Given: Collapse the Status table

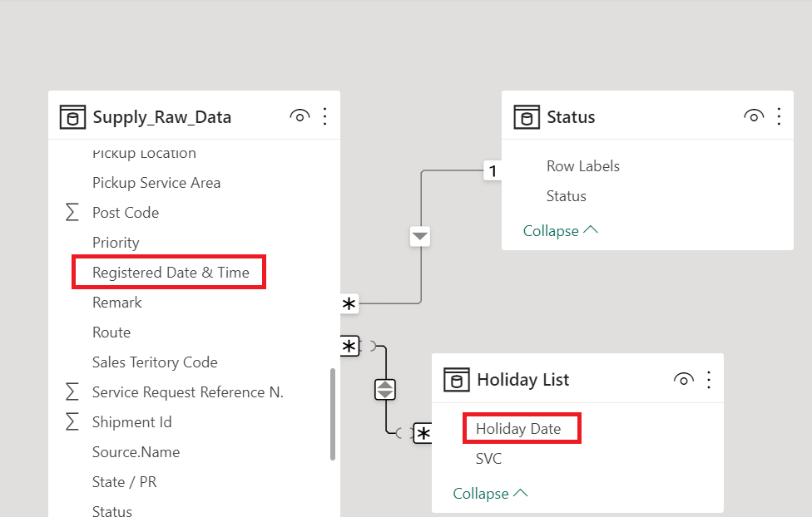Looking at the screenshot, I should (560, 230).
